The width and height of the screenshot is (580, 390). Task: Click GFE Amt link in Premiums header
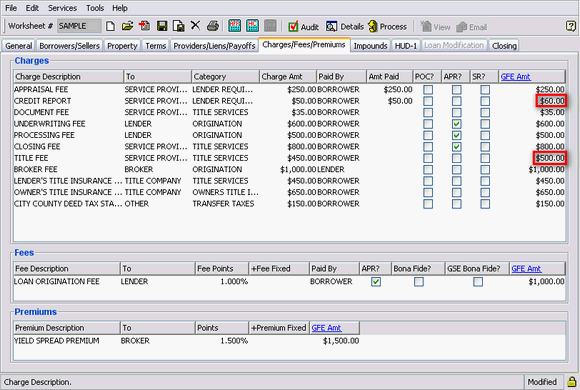326,328
